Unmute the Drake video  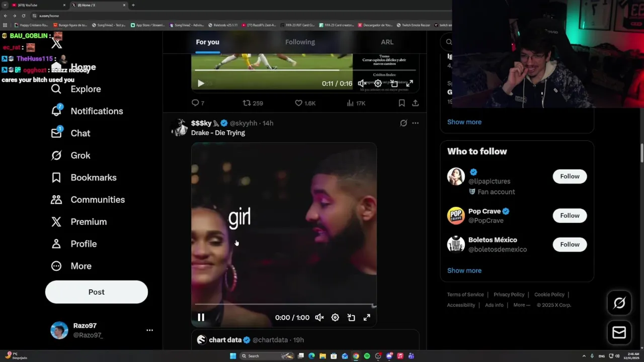click(319, 317)
